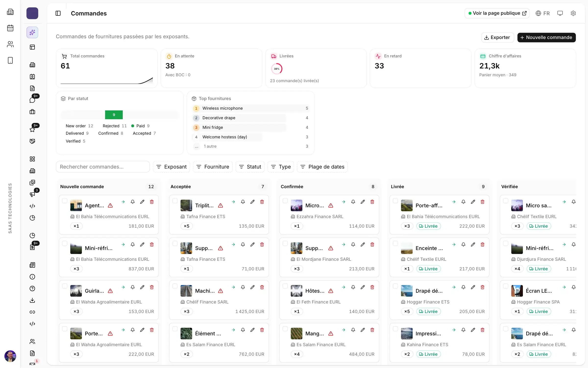Image resolution: width=588 pixels, height=368 pixels.
Task: Open the Statut filter dropdown
Action: [250, 167]
